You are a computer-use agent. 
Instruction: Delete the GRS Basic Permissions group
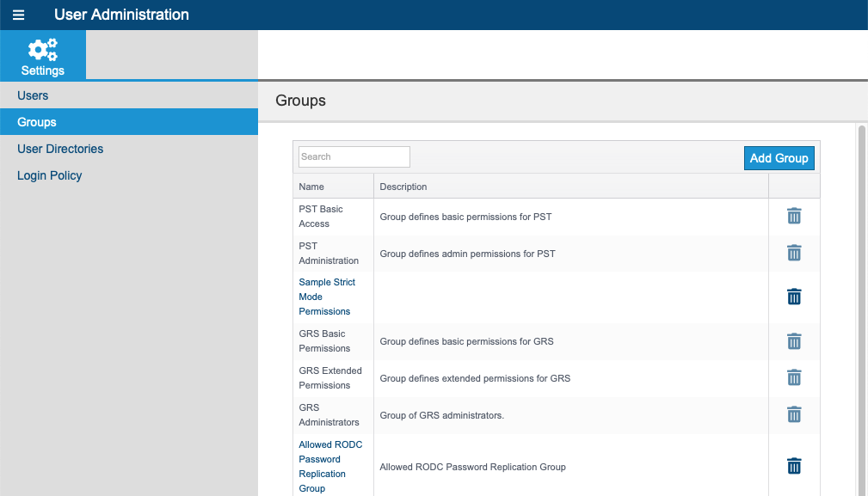(x=794, y=341)
